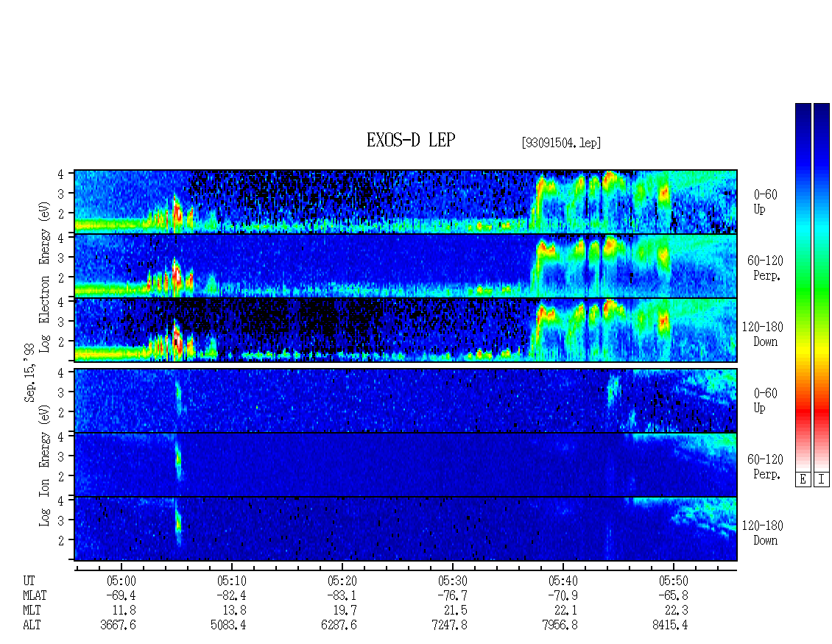Image resolution: width=832 pixels, height=644 pixels.
Task: Click the ALT value 7956.8
Action: pos(560,626)
